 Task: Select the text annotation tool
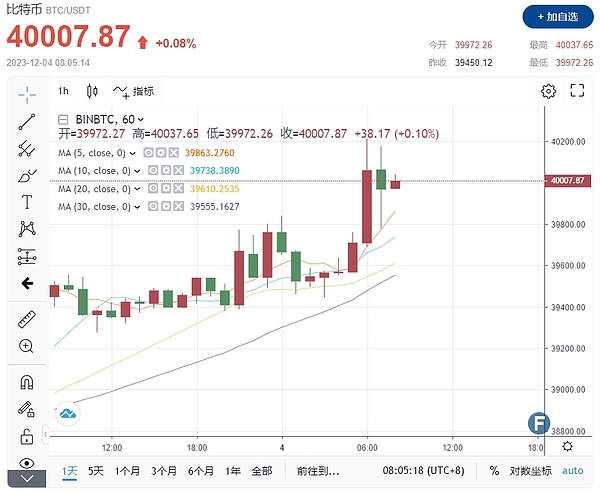coord(27,202)
